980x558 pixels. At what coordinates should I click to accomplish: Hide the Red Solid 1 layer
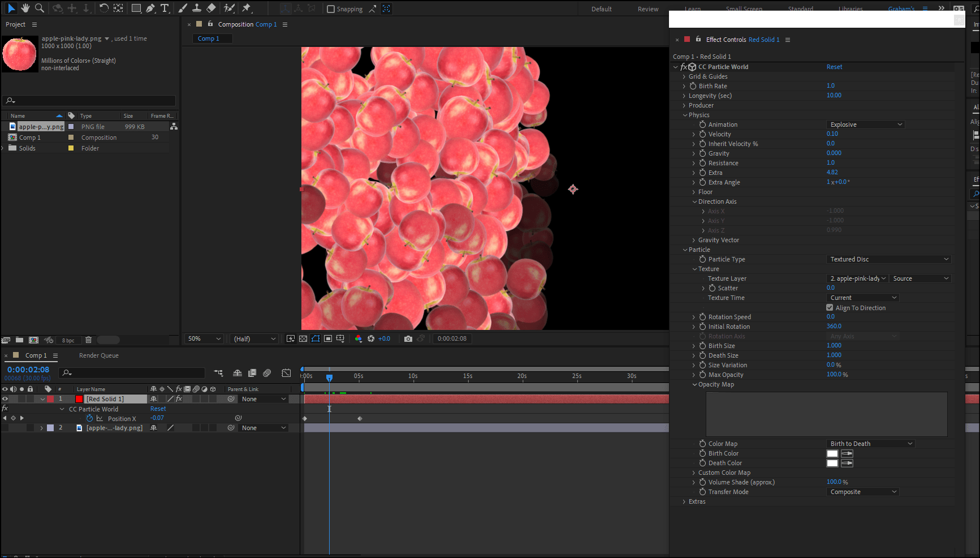tap(5, 398)
